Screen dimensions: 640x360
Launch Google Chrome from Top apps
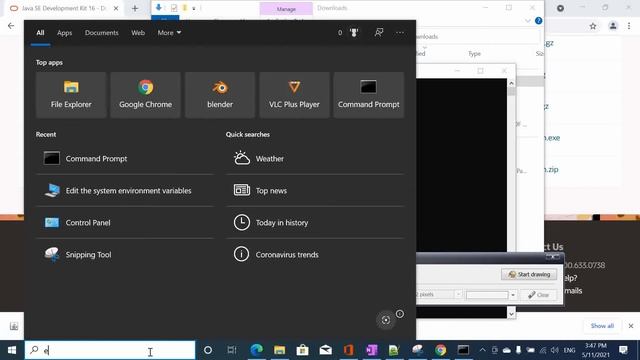[145, 95]
